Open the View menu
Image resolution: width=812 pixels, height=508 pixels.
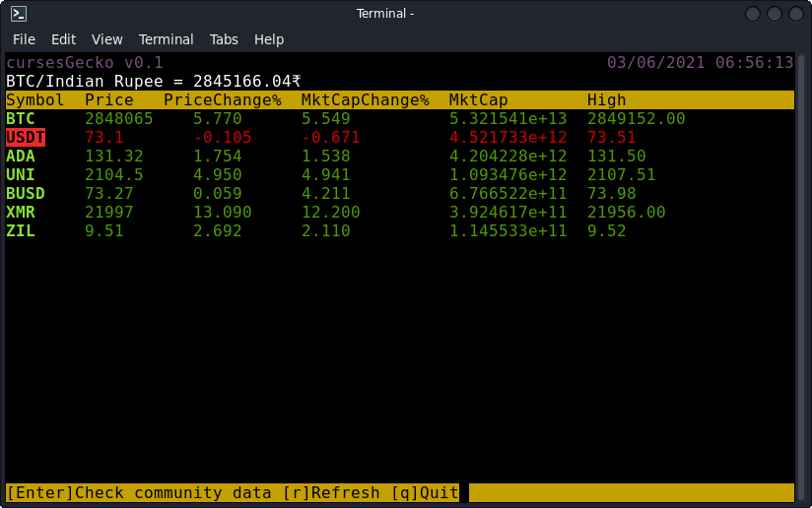[107, 39]
